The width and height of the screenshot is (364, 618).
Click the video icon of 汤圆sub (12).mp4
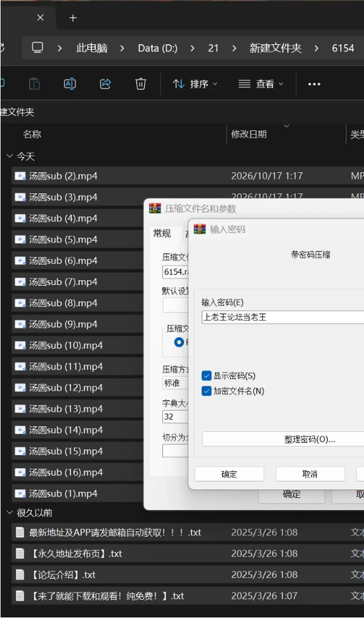point(20,388)
